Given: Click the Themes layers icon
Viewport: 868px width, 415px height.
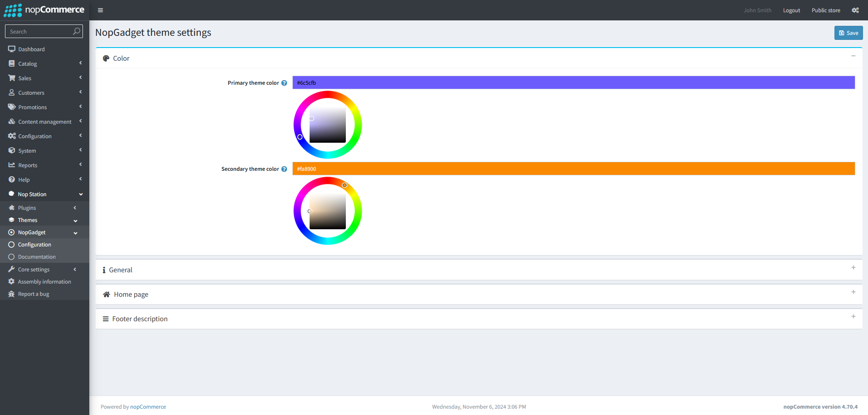Looking at the screenshot, I should point(11,220).
